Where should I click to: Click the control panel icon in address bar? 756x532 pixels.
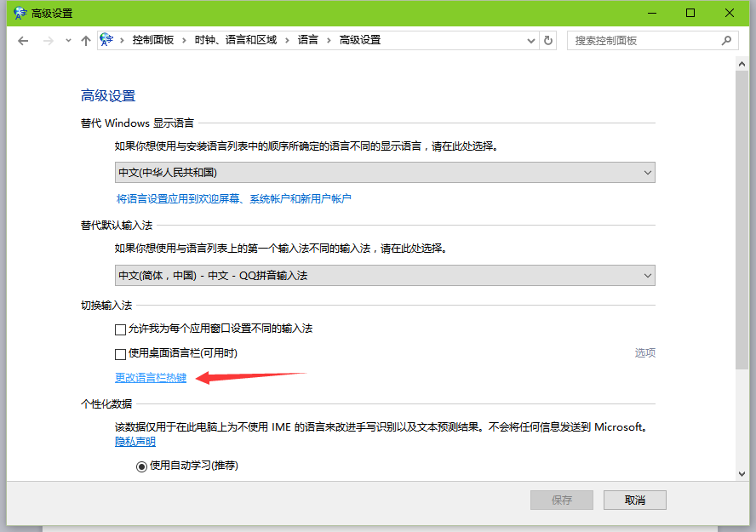tap(107, 40)
